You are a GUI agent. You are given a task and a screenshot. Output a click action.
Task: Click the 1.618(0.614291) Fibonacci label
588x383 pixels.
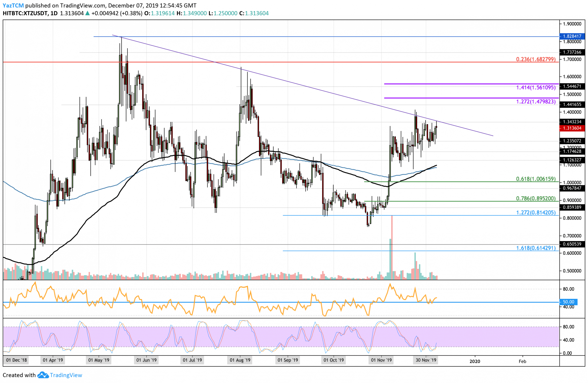point(536,248)
